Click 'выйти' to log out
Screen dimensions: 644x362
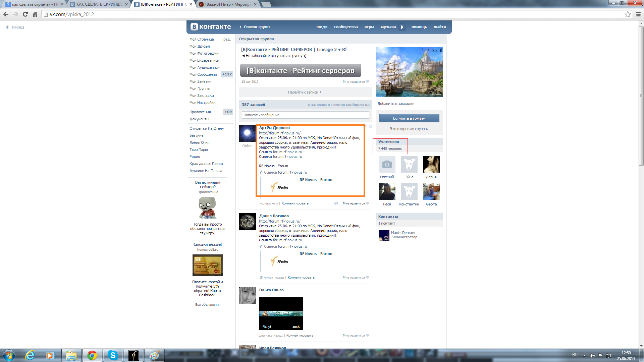coord(440,27)
